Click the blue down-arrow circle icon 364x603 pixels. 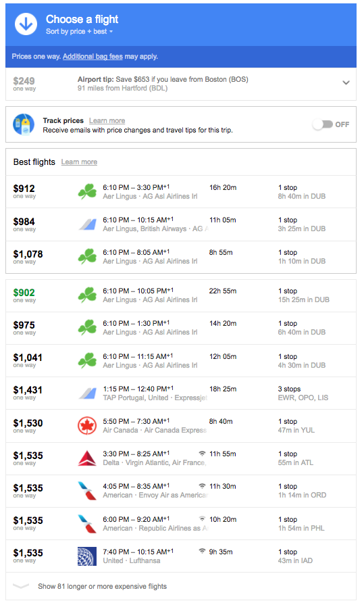pyautogui.click(x=26, y=24)
